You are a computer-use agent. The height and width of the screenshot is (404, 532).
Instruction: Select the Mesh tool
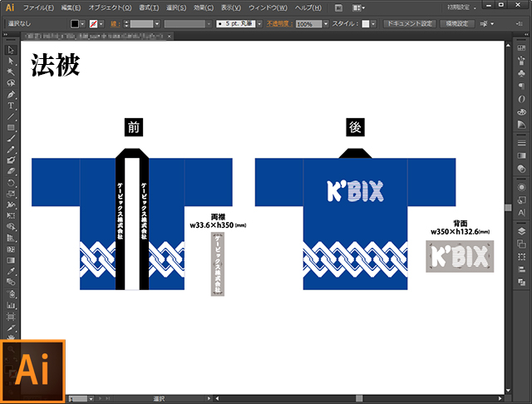[11, 249]
